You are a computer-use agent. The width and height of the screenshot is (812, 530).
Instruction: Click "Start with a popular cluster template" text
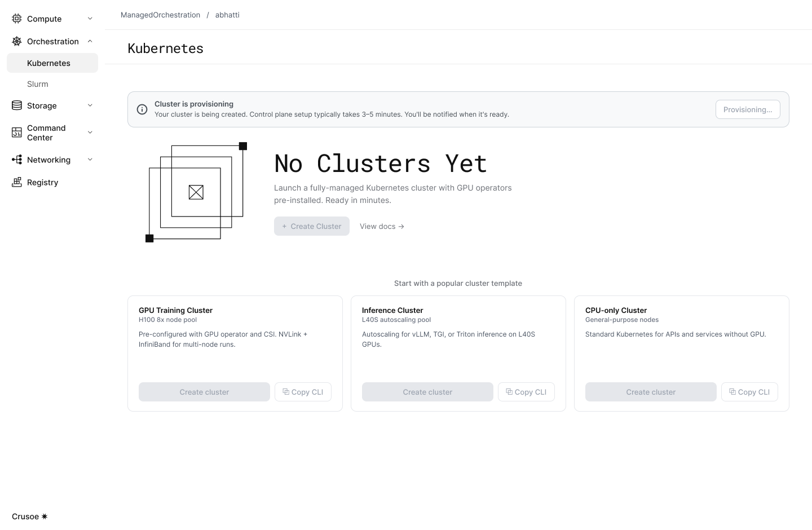click(458, 283)
